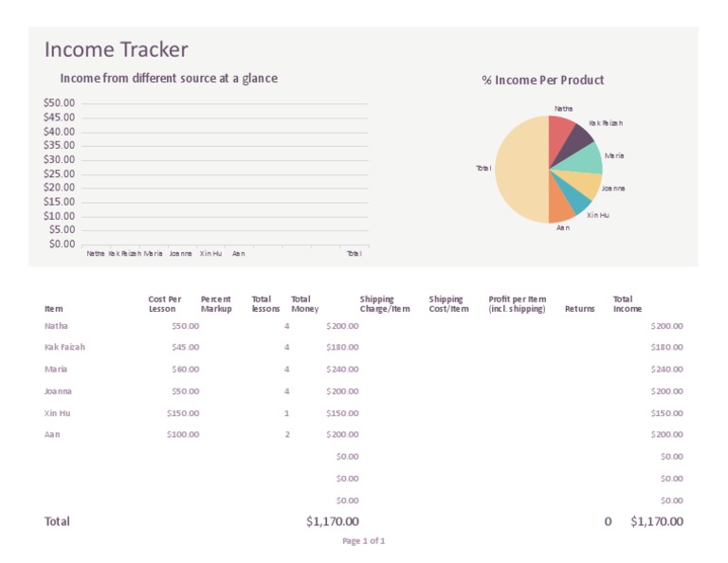Screen dimensions: 728x563
Task: Select the $240.00 Total Money cell for Maria
Action: (342, 369)
